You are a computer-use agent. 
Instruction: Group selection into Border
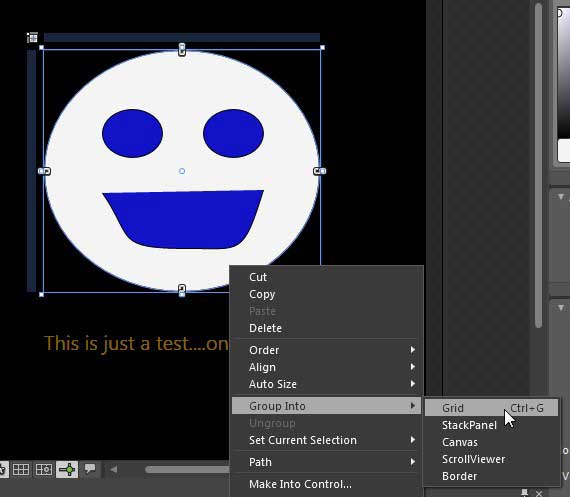(x=491, y=476)
